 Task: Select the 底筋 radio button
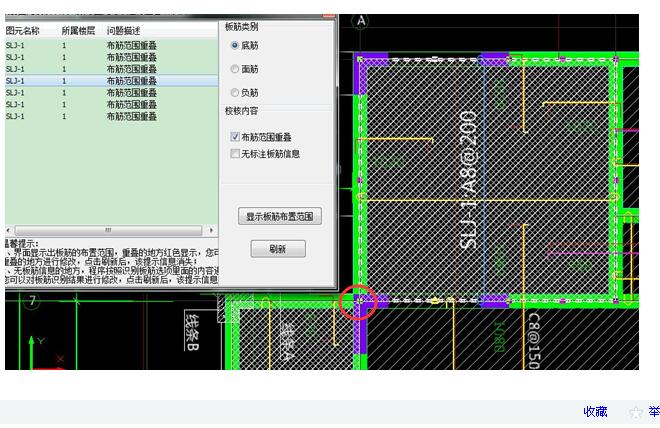pyautogui.click(x=235, y=45)
